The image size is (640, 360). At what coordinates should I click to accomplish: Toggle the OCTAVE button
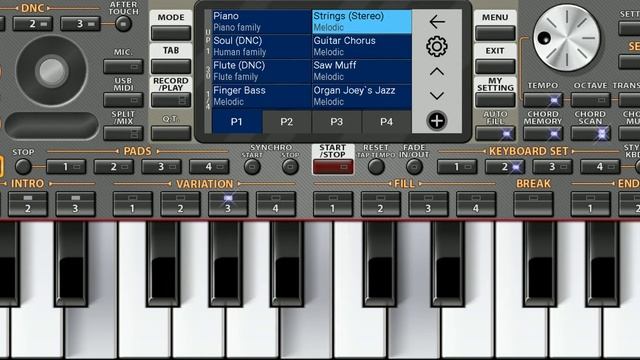tap(591, 100)
